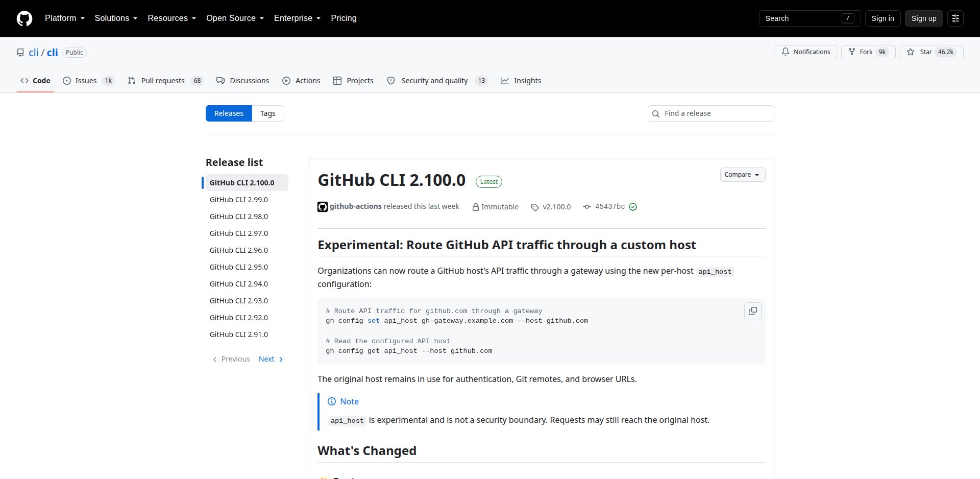Focus the Find a release field
This screenshot has width=980, height=479.
(x=710, y=113)
